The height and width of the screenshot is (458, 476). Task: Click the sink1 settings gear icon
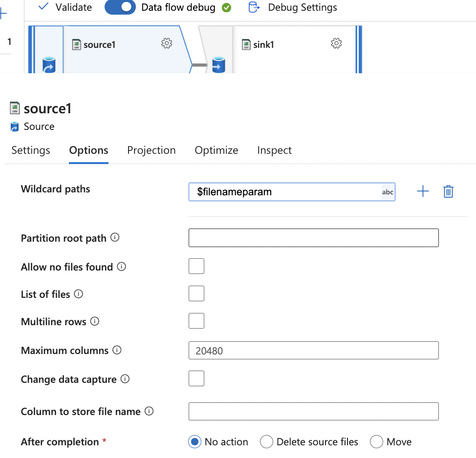point(336,43)
